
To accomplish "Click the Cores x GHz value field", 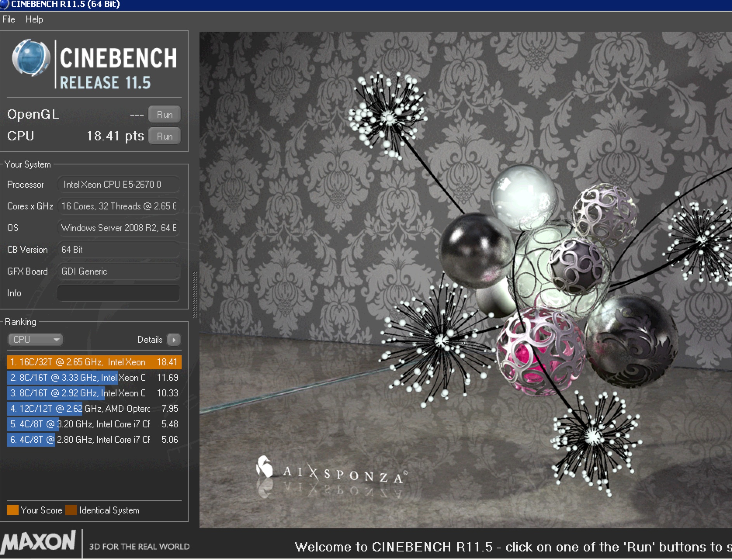I will point(118,206).
